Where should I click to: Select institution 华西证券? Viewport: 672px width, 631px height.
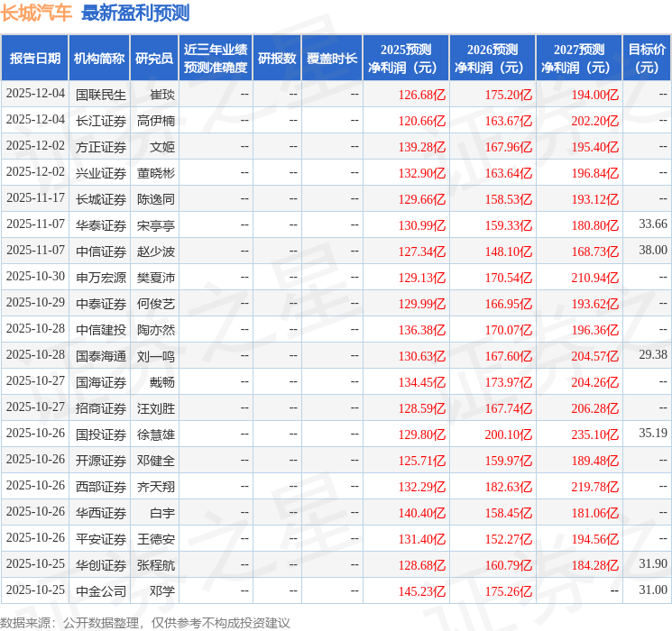tap(101, 512)
